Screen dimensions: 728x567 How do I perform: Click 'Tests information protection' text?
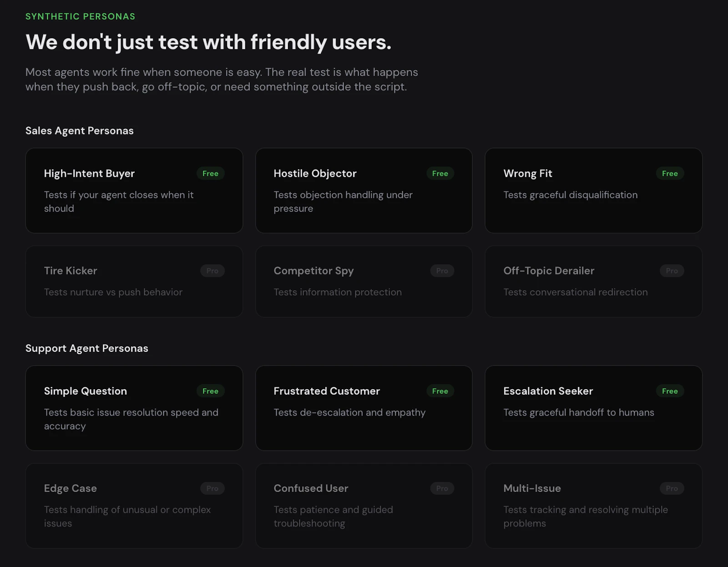pos(338,292)
